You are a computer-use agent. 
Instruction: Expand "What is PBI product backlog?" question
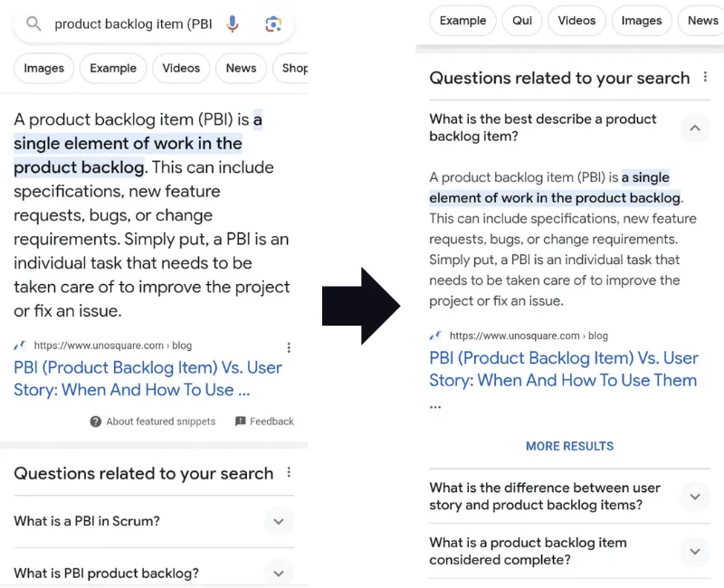279,573
